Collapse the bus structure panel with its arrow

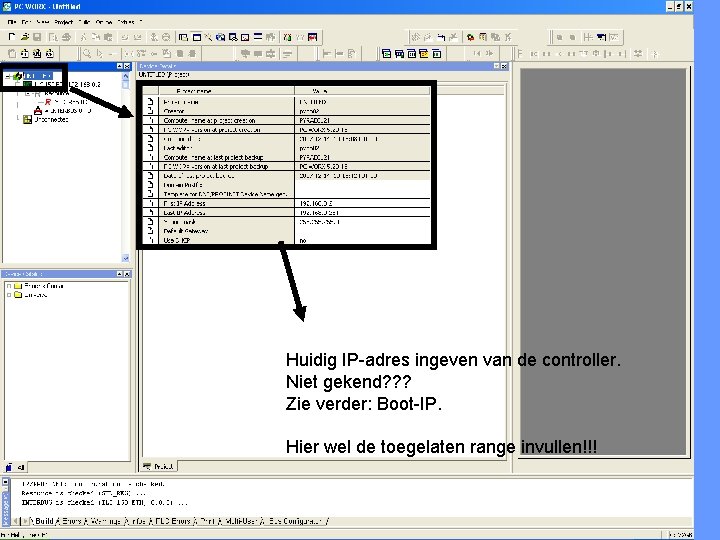(119, 66)
